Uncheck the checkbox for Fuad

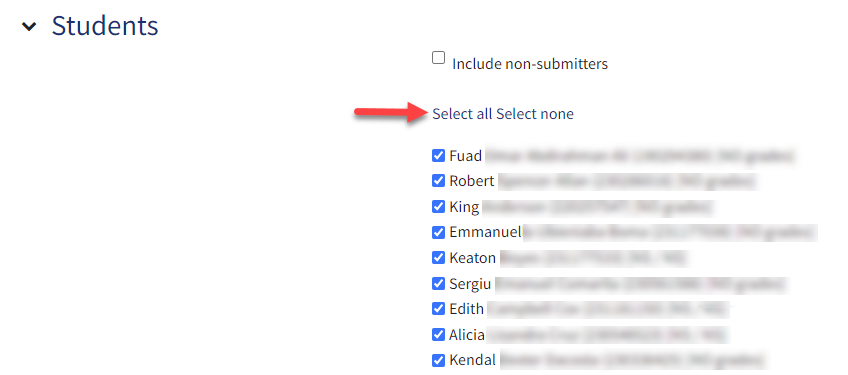[439, 156]
